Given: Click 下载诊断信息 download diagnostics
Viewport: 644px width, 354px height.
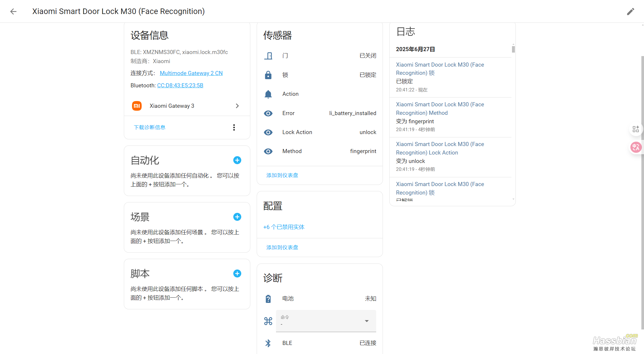Looking at the screenshot, I should [x=150, y=127].
